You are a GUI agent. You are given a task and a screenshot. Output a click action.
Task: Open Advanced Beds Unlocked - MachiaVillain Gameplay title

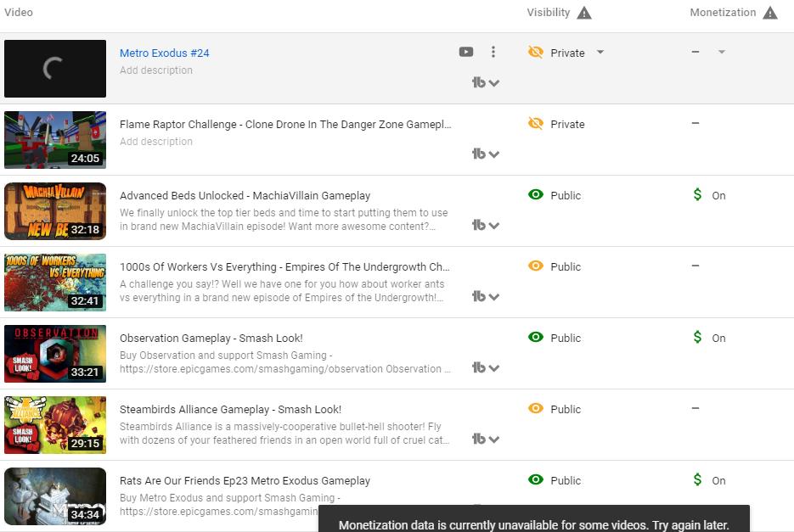point(245,196)
